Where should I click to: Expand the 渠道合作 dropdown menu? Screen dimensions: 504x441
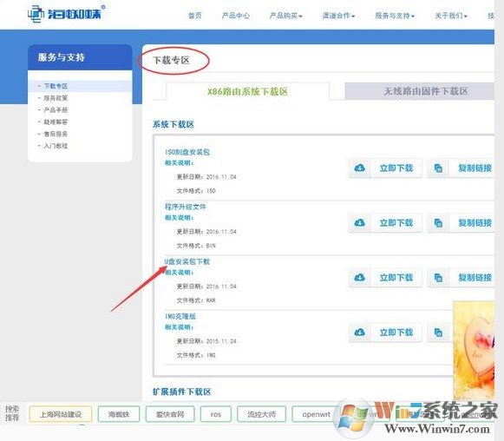[338, 16]
